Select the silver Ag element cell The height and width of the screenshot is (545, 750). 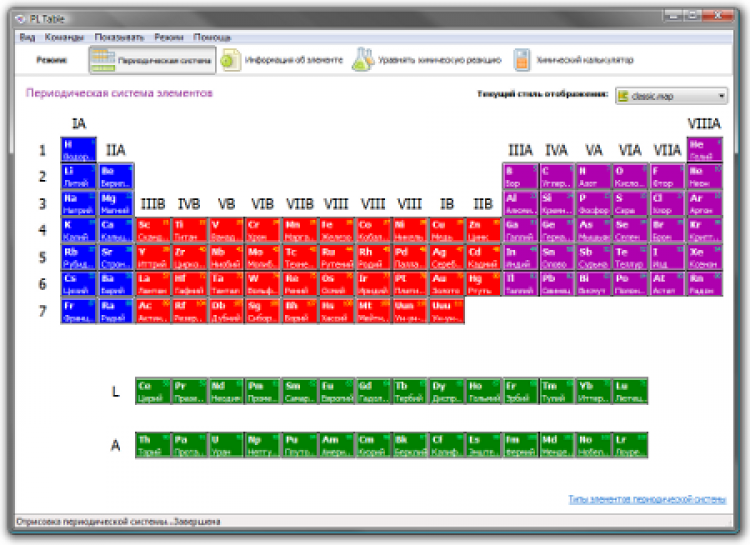447,257
